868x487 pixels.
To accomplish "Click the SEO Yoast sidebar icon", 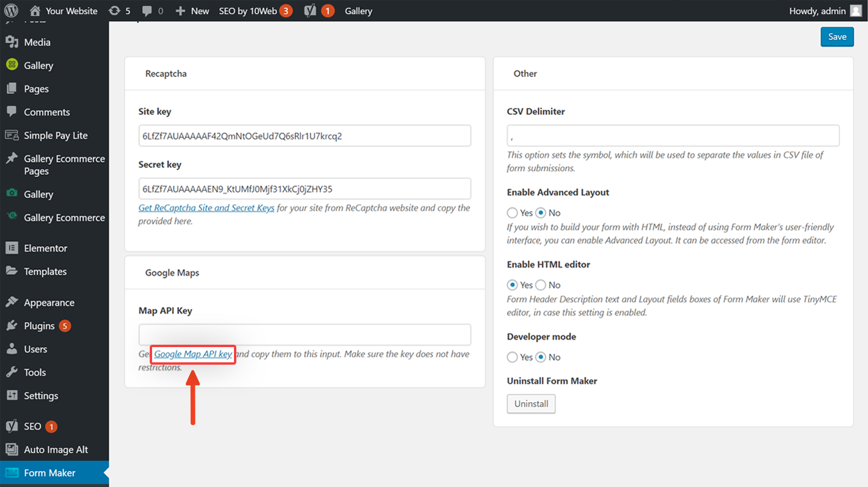I will click(12, 426).
